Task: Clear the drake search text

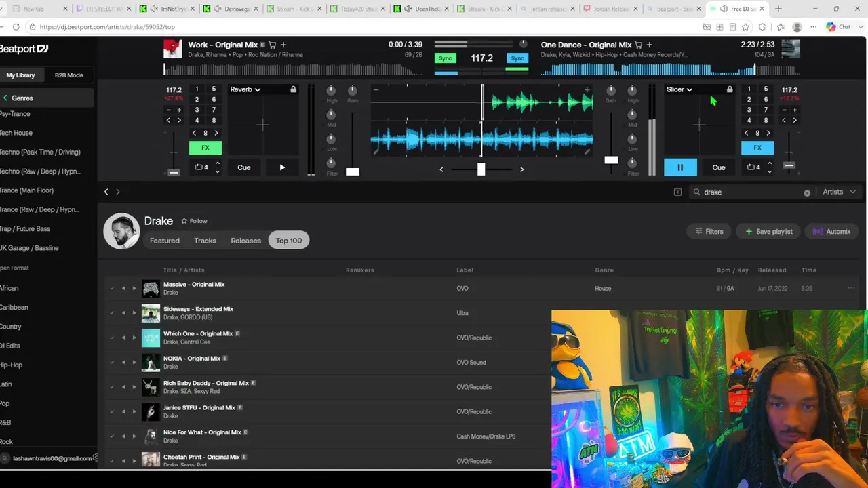Action: [807, 192]
